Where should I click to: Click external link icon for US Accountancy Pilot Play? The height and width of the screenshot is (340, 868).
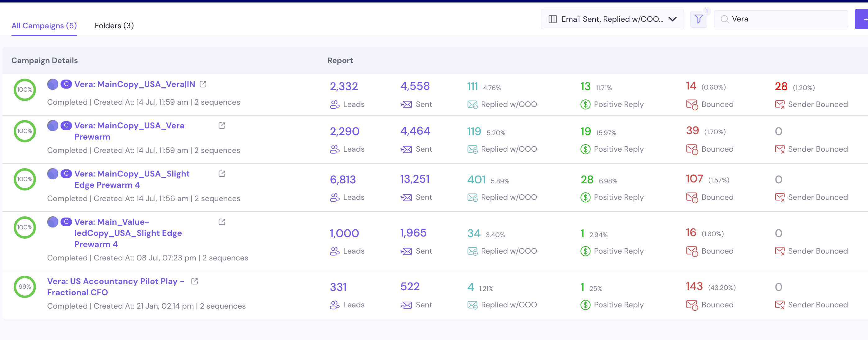point(194,281)
